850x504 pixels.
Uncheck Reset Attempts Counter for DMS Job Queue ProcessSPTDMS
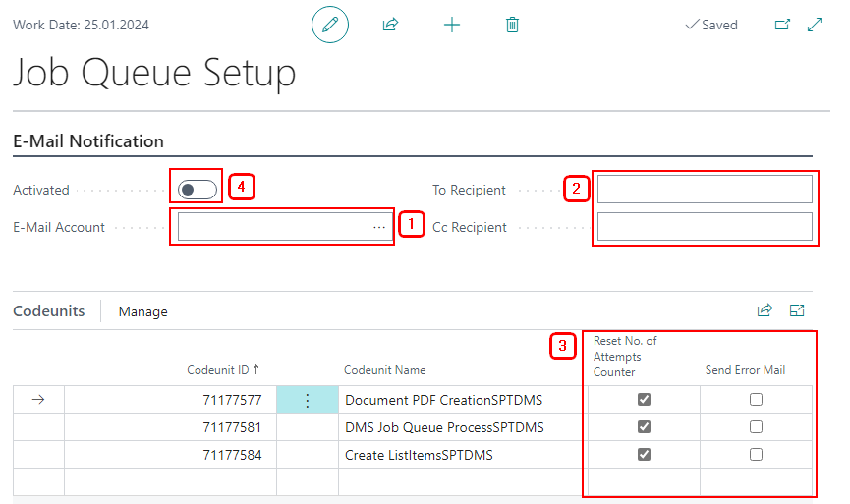point(644,427)
